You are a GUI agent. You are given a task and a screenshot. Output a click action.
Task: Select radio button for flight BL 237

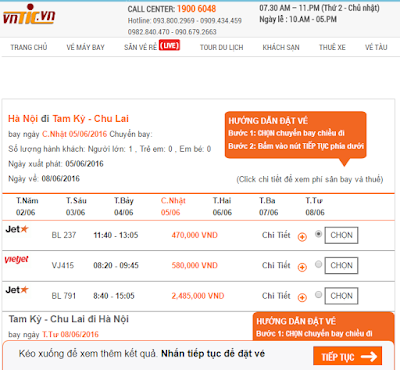(x=319, y=234)
